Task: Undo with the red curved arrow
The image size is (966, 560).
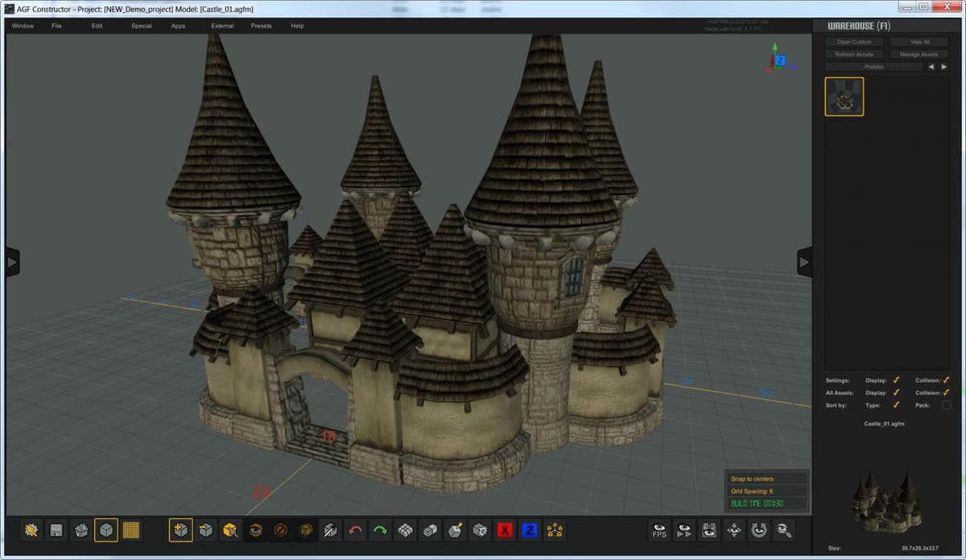Action: [x=356, y=529]
